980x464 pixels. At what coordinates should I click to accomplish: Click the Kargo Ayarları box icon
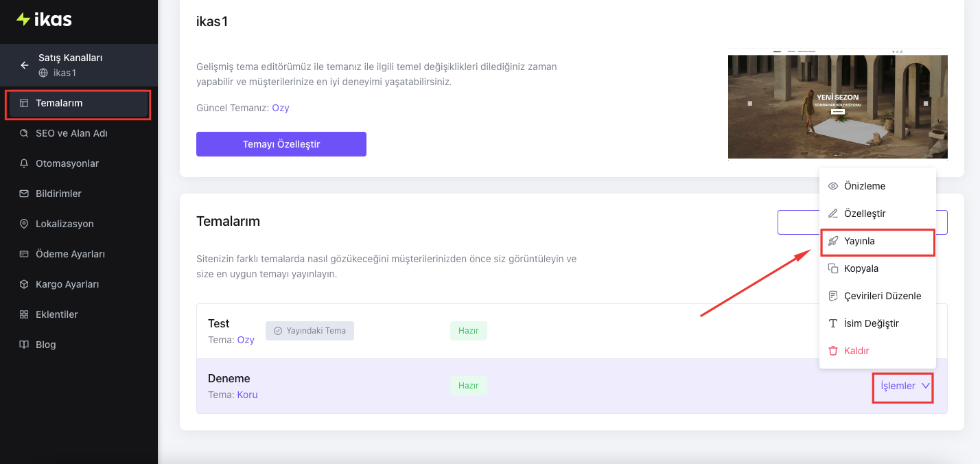[x=24, y=284]
